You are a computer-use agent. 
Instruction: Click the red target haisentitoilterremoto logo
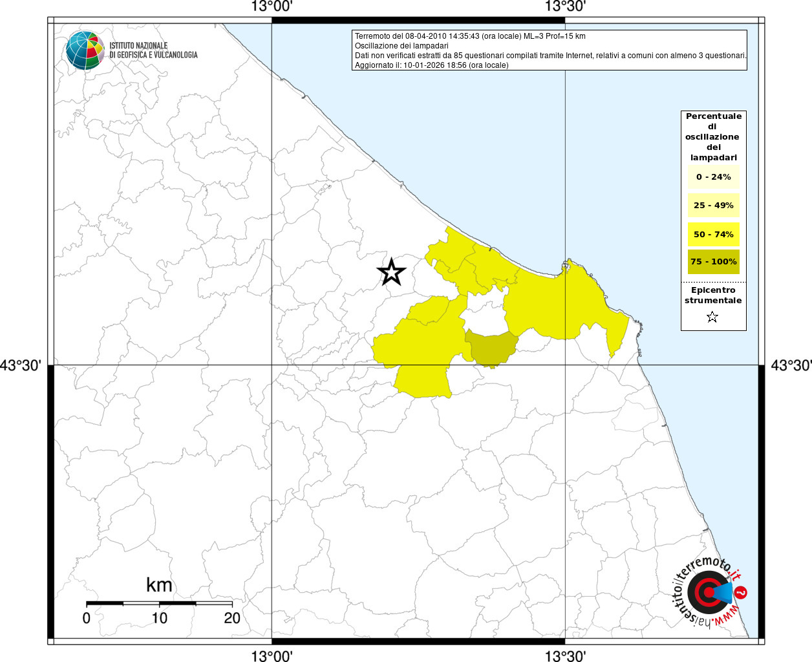tap(708, 592)
